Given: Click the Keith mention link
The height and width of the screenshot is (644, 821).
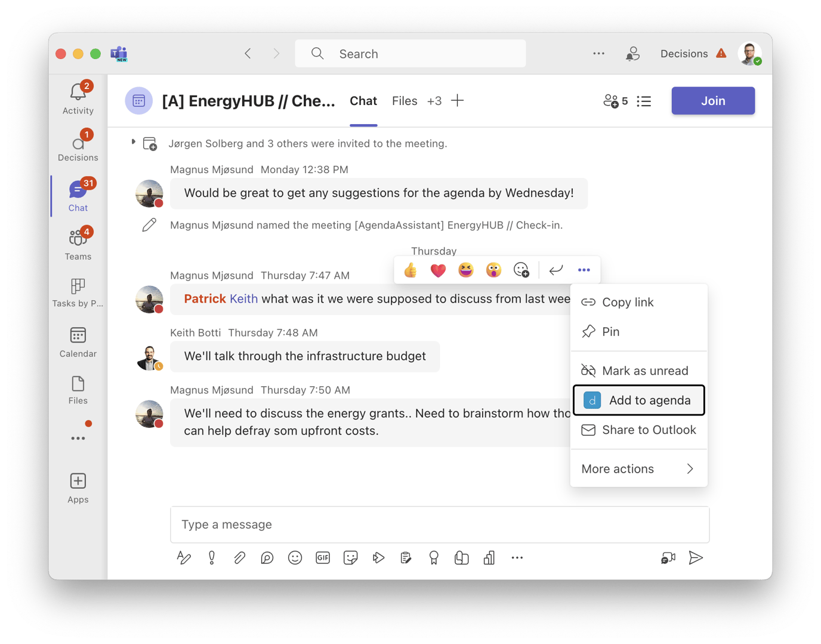Looking at the screenshot, I should tap(243, 299).
